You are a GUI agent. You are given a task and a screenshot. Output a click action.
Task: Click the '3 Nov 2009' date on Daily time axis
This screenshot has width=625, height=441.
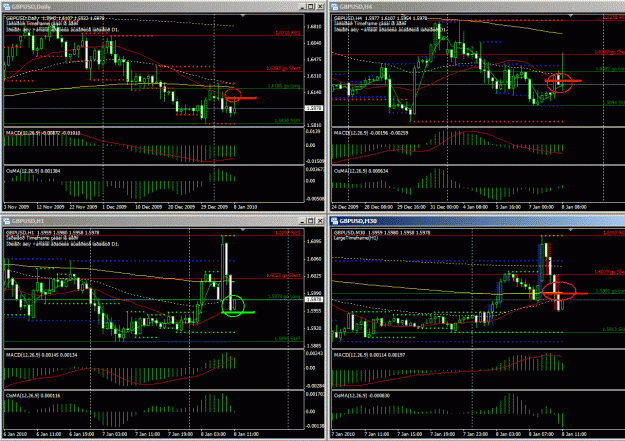[17, 207]
